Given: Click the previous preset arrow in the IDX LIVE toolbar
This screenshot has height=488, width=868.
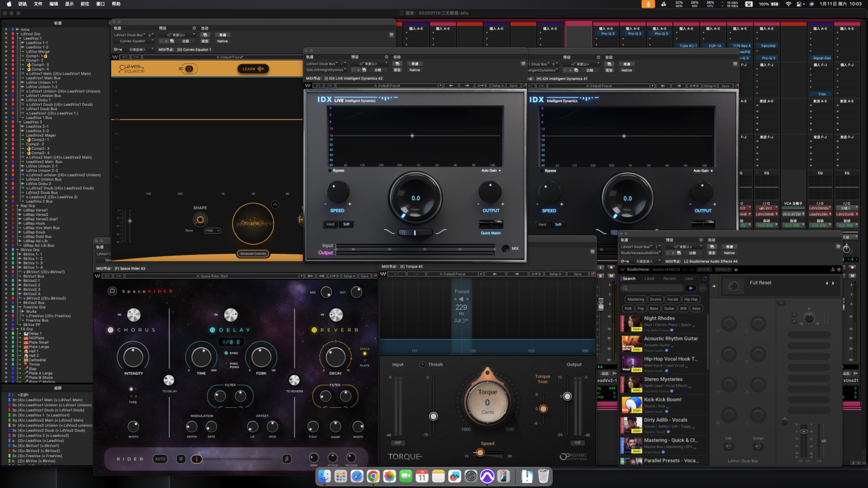Looking at the screenshot, I should click(x=451, y=86).
